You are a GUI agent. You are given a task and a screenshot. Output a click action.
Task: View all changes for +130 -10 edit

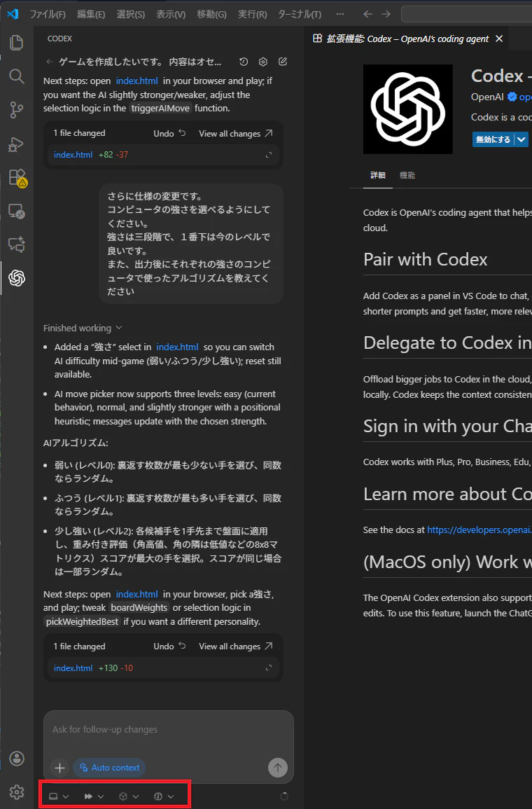tap(236, 646)
